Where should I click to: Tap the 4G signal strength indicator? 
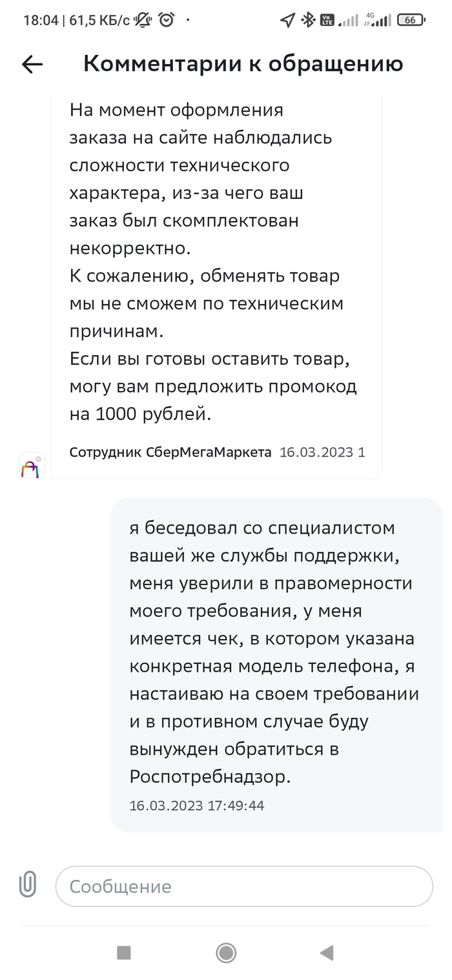(378, 20)
